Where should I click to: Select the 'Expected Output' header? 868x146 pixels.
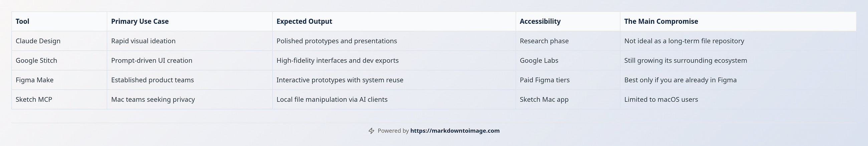(x=394, y=21)
